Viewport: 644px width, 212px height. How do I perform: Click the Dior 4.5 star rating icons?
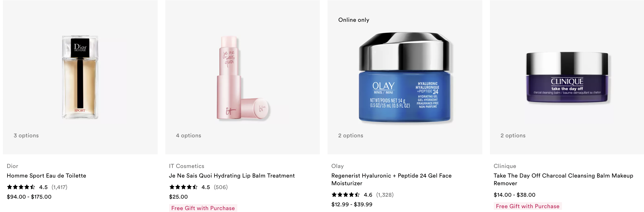[21, 187]
